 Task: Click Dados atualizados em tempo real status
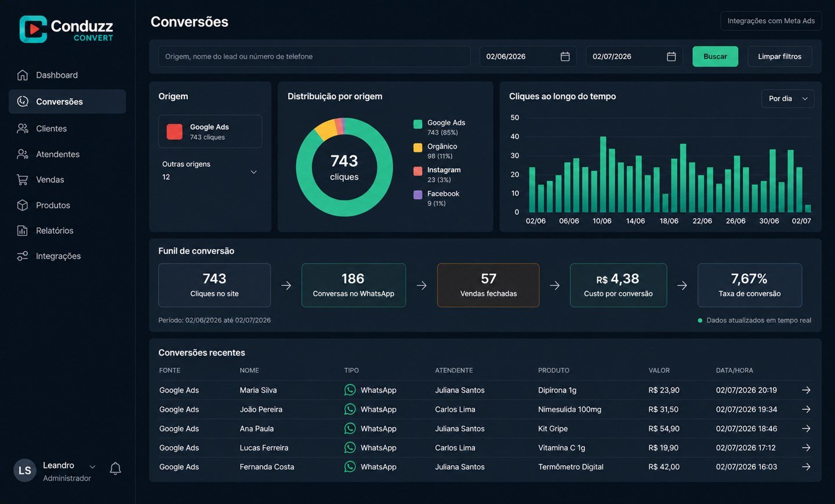(x=754, y=320)
